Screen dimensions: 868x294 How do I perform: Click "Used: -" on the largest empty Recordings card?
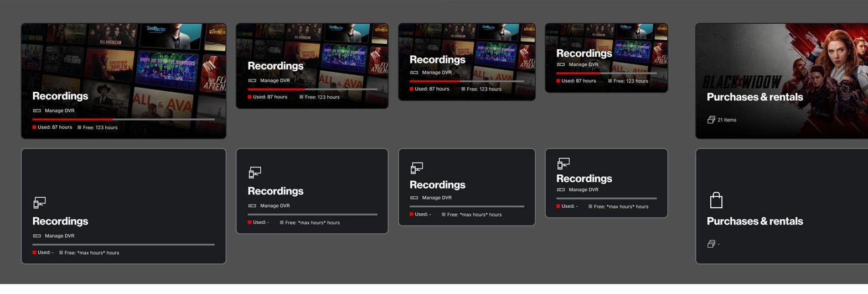click(45, 253)
